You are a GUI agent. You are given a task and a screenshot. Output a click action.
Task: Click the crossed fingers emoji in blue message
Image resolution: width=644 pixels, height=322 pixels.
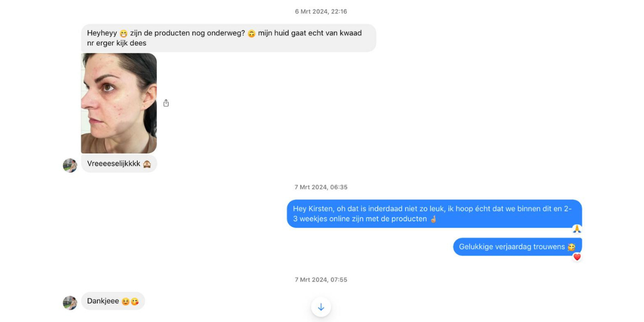pos(434,219)
